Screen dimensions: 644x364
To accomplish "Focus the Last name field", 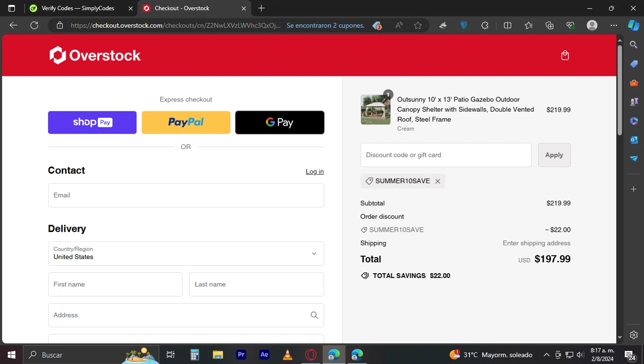I will click(256, 284).
